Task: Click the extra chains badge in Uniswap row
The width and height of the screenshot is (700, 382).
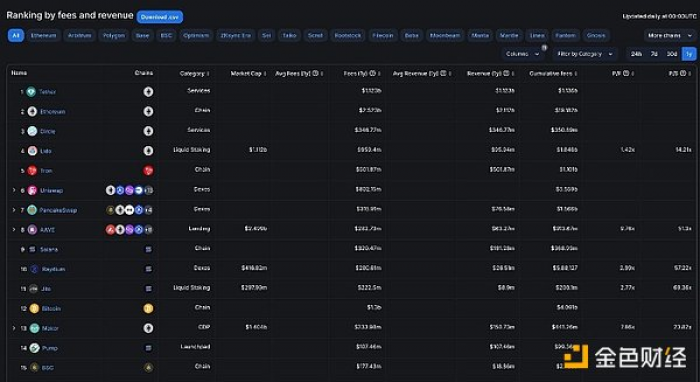Action: (149, 191)
